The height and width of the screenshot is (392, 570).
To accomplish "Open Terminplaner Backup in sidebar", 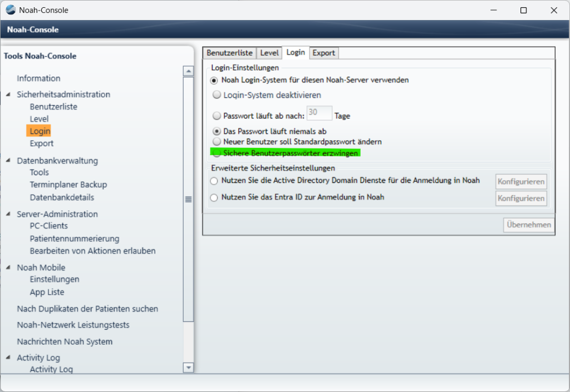I will coord(68,185).
